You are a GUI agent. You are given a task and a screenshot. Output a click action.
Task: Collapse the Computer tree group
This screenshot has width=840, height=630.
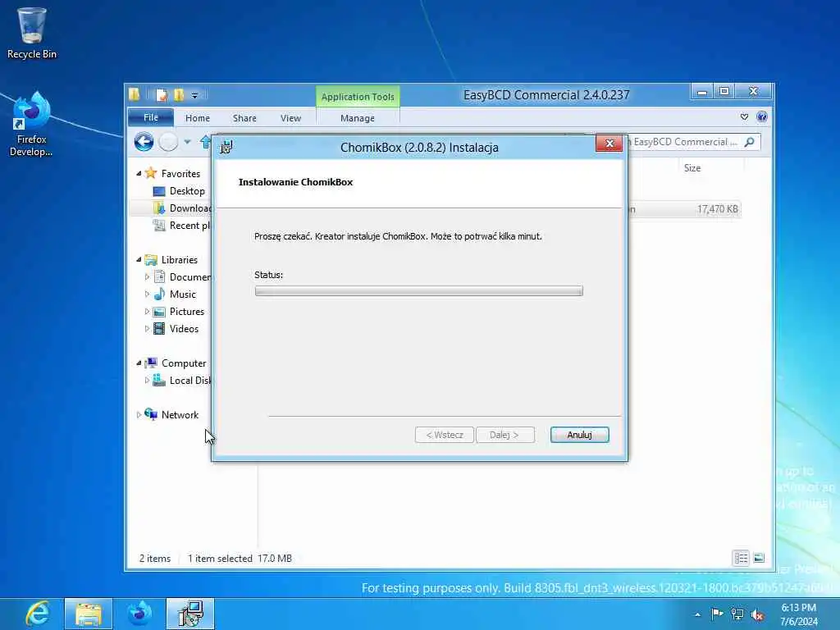[x=139, y=363]
